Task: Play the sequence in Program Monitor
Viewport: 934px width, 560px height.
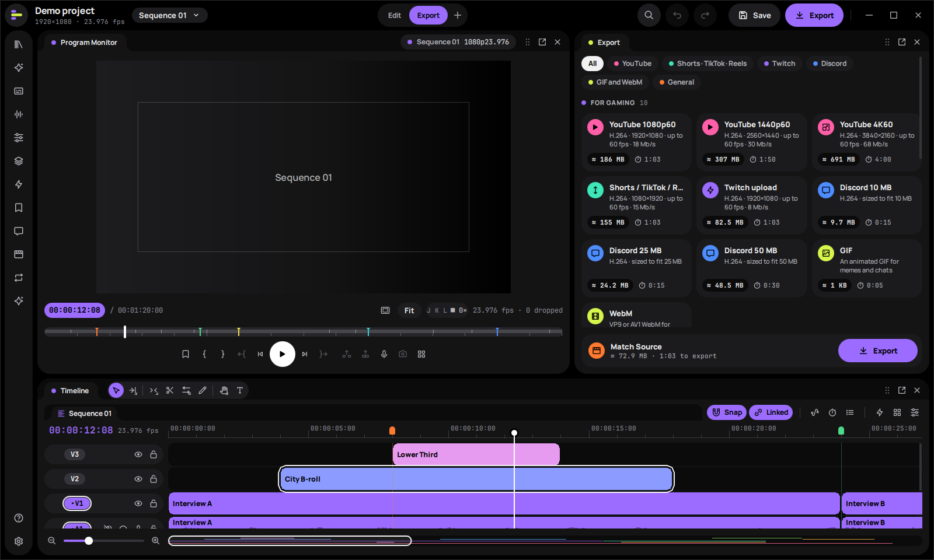Action: click(x=283, y=354)
